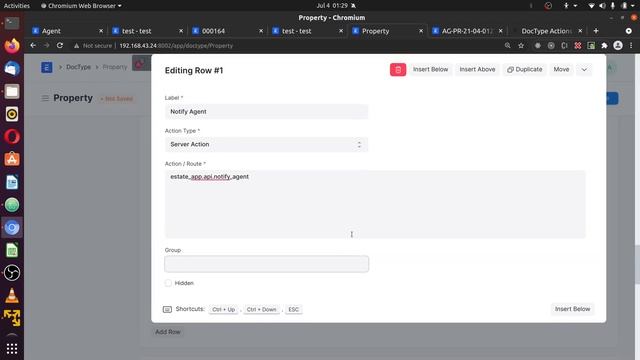Open the Chromium profile avatar
Viewport: 640px width, 360px height.
point(618,46)
